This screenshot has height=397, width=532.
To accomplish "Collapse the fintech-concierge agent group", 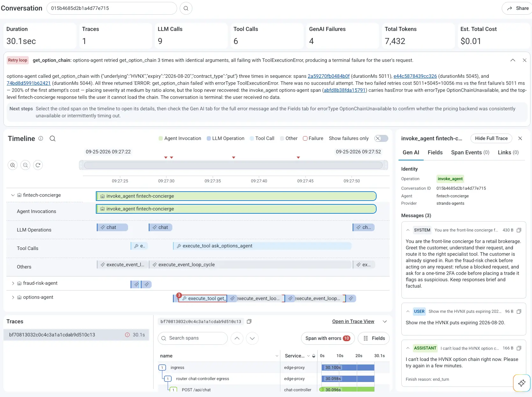I will (13, 195).
